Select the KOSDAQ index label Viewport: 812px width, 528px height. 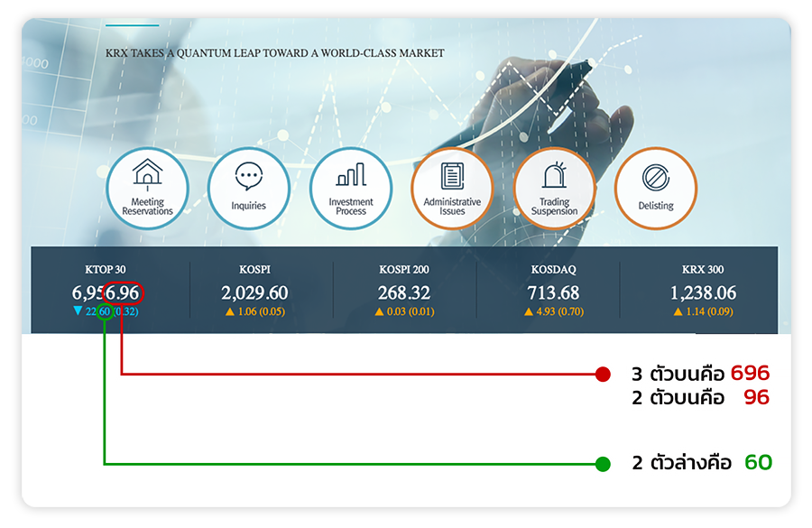tap(554, 270)
